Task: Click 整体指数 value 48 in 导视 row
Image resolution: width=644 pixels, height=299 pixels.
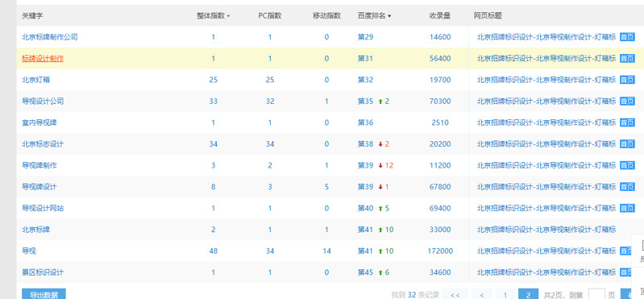Action: click(x=213, y=251)
